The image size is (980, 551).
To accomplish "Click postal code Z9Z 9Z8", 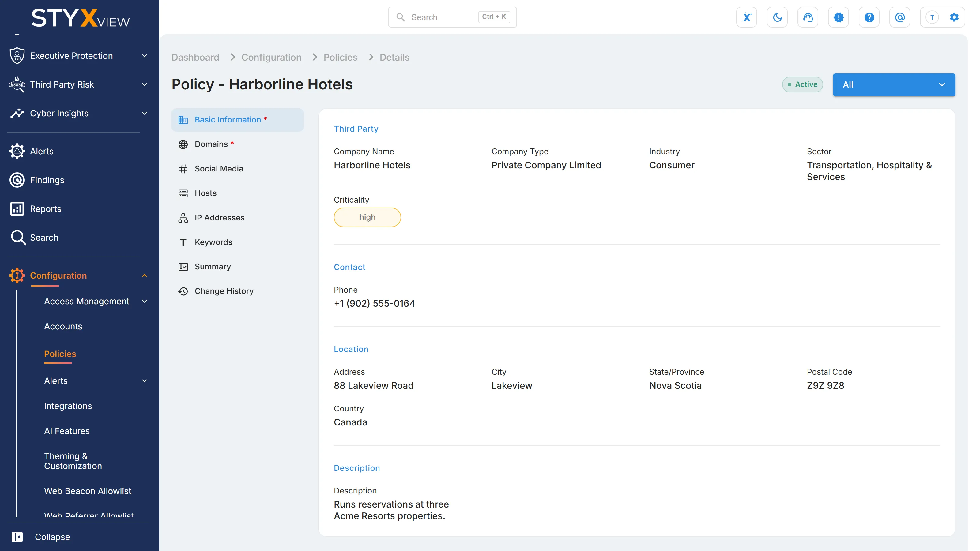I will pyautogui.click(x=826, y=386).
